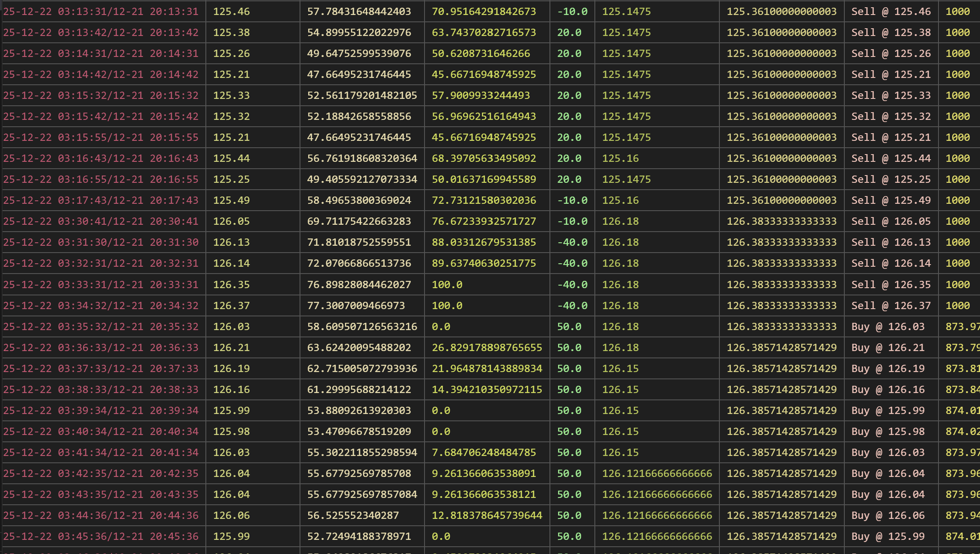Click the Sell @ 125.46 entry
Viewport: 980px width, 554px height.
[891, 12]
